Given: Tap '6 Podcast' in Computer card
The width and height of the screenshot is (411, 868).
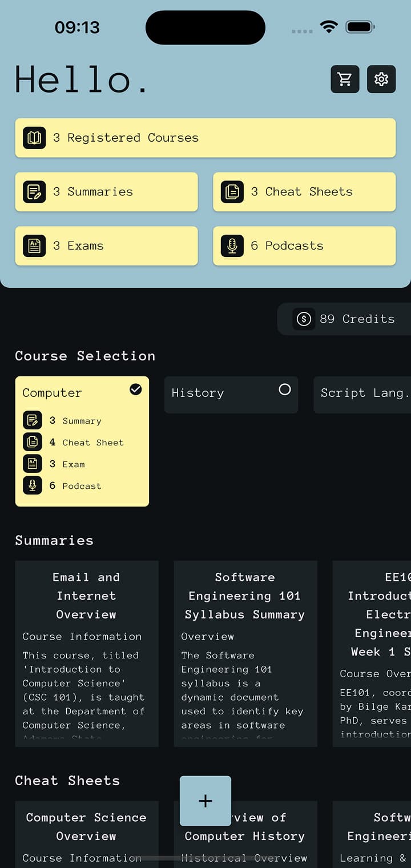Looking at the screenshot, I should [75, 485].
